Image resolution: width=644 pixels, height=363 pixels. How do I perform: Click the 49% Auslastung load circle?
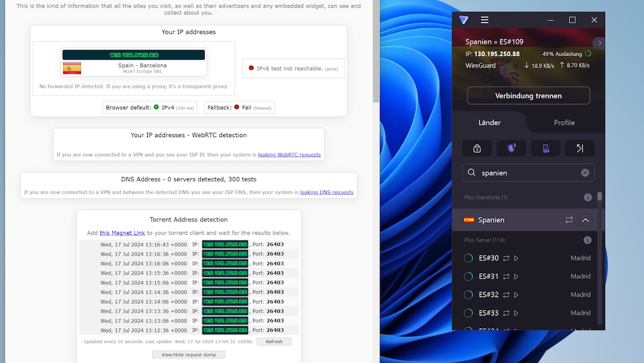588,54
